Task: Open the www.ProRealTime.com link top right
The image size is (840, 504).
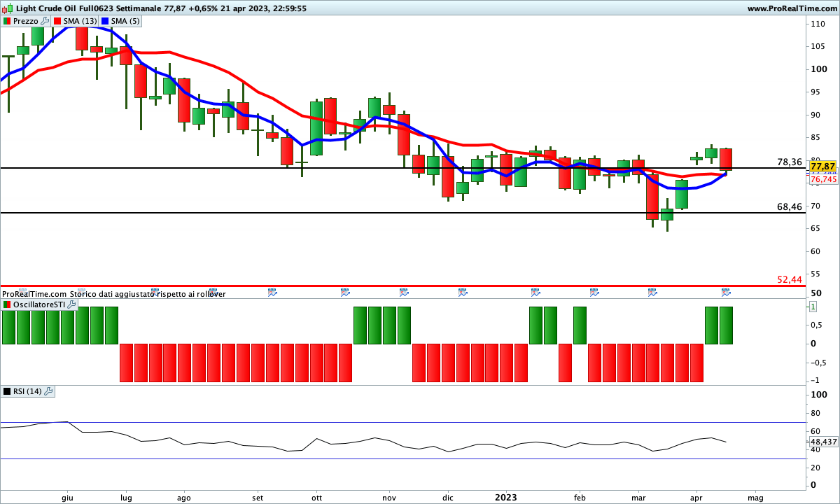Action: [792, 8]
